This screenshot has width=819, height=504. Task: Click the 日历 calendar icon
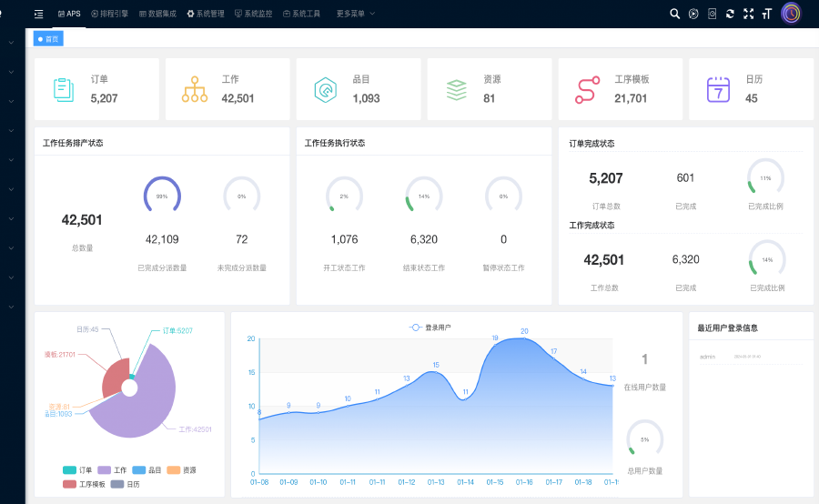tap(719, 89)
